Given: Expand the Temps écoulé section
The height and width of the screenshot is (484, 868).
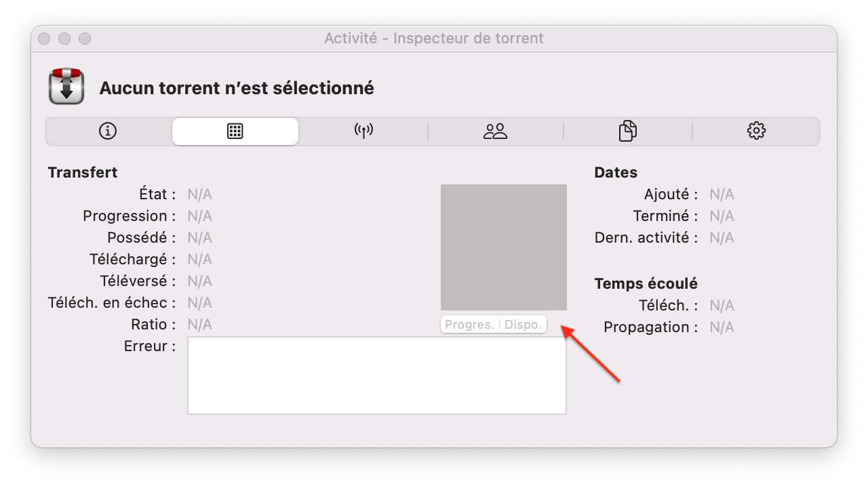Looking at the screenshot, I should [645, 283].
